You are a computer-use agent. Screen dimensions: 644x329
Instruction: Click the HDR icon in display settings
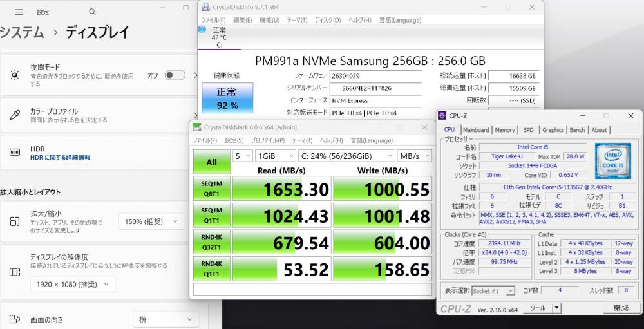click(15, 153)
